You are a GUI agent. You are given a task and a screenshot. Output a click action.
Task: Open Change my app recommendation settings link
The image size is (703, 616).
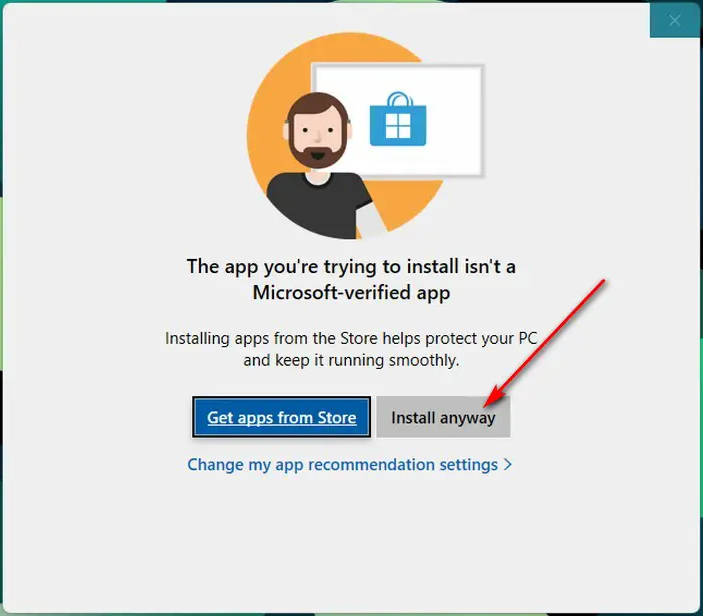pos(350,464)
